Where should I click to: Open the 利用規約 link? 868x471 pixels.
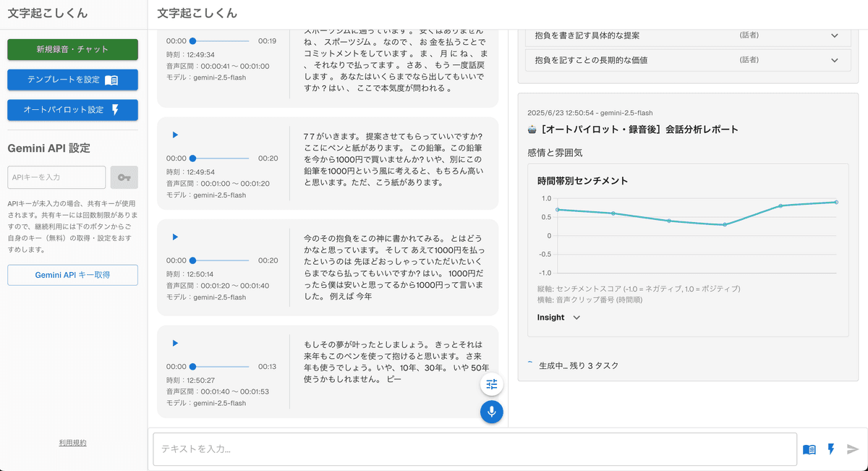[72, 443]
